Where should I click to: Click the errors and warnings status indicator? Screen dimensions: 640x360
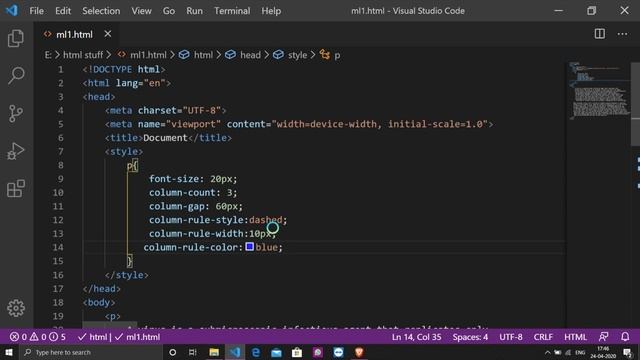38,337
